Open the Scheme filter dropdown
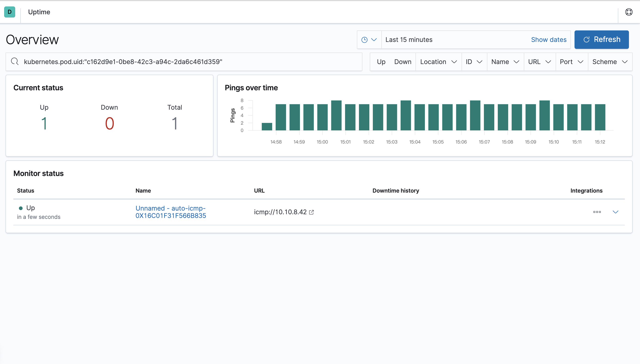640x364 pixels. (610, 62)
